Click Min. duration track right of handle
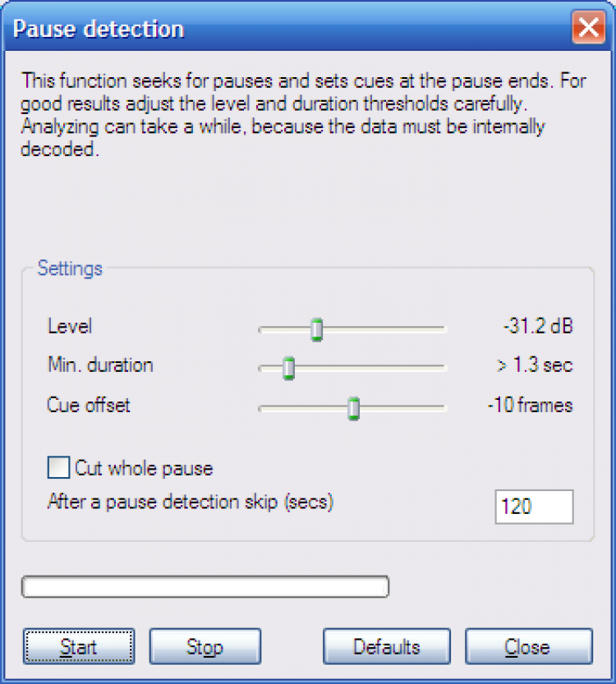This screenshot has height=684, width=616. pos(370,368)
